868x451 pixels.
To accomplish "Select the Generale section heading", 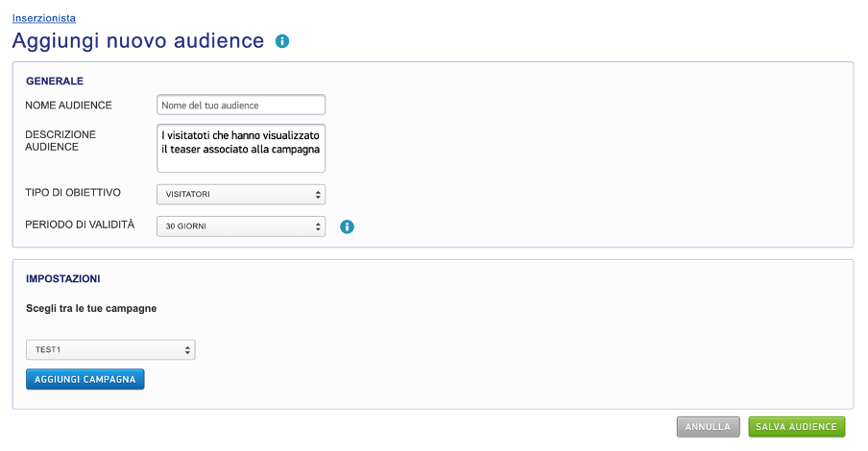I will 55,81.
